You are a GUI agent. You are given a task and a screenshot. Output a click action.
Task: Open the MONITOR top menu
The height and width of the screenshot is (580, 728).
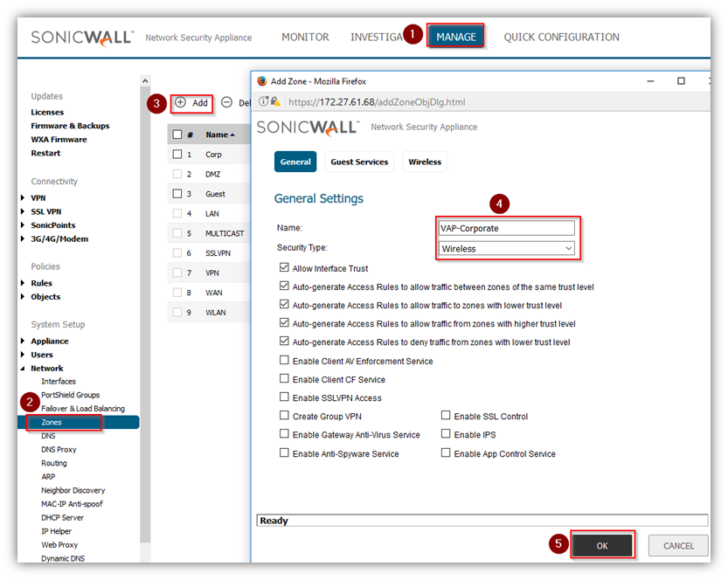pos(305,37)
